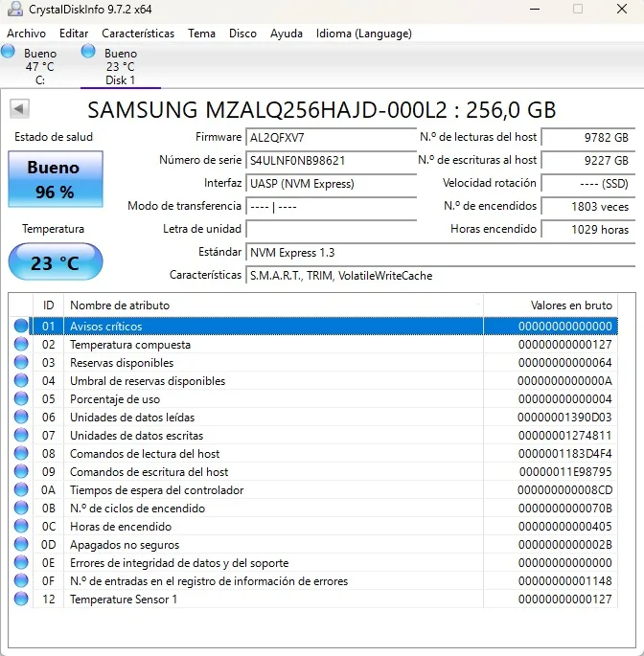Click the previous disk arrow button
The image size is (644, 656).
point(18,109)
